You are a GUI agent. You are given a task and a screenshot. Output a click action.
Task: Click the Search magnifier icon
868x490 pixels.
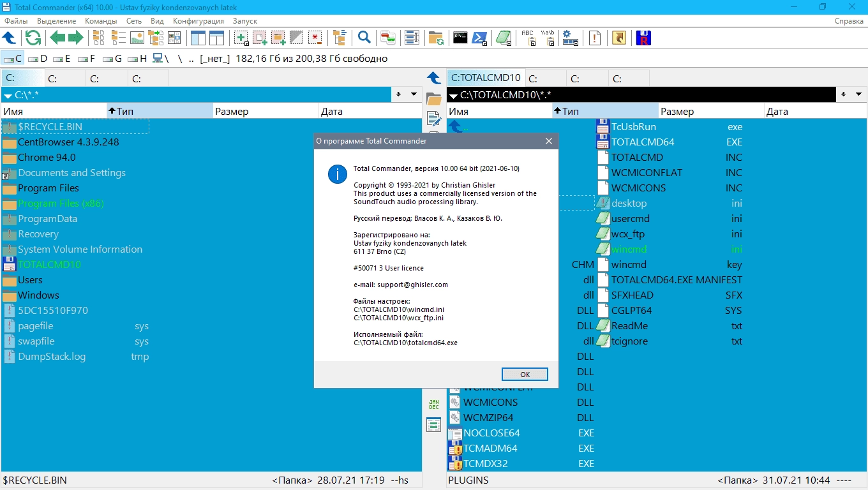point(364,38)
